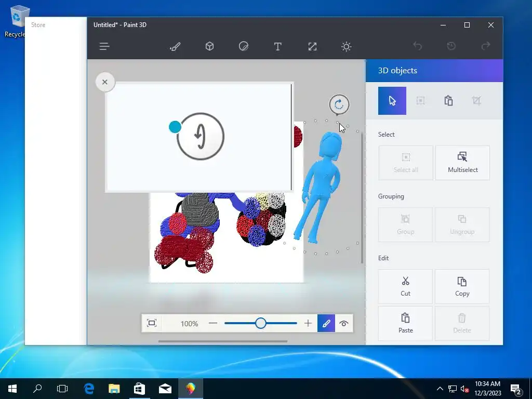The width and height of the screenshot is (532, 399).
Task: Open taskbar search
Action: [x=37, y=389]
